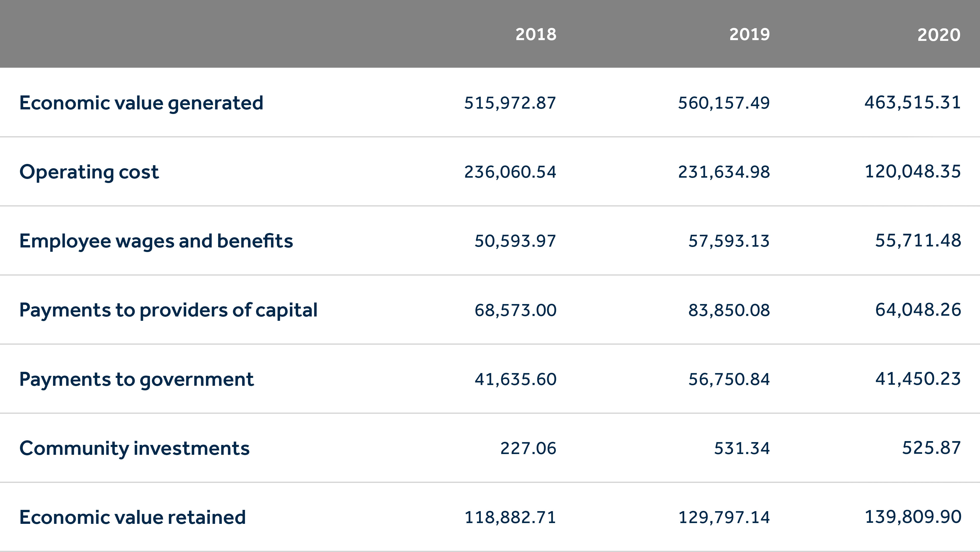Screen dimensions: 980x552
Task: Click the 560,157.49 value cell
Action: [724, 103]
